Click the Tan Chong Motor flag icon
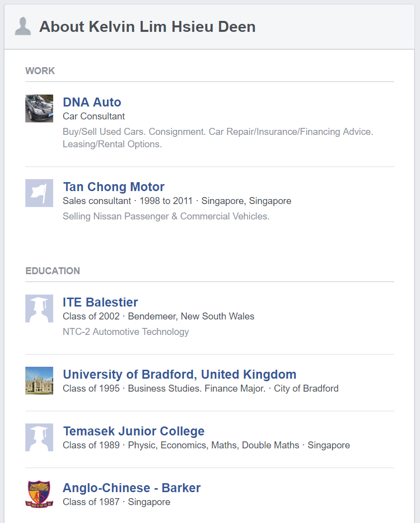Viewport: 420px width, 523px height. point(39,193)
